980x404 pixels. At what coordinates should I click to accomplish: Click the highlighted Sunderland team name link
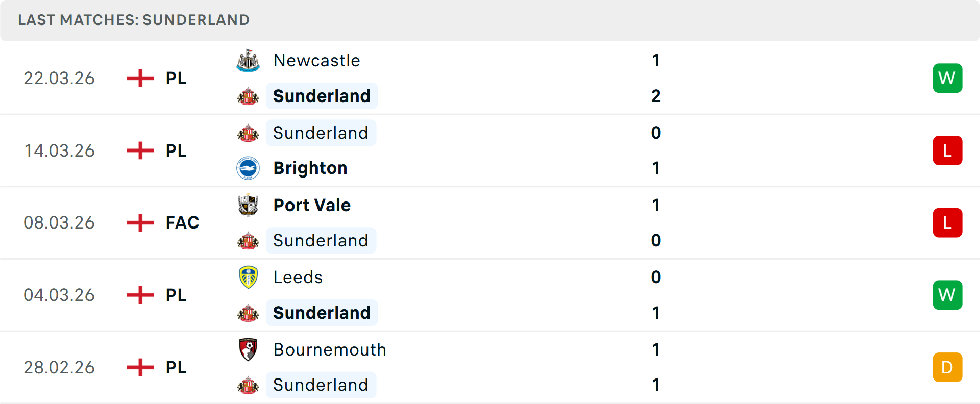[x=322, y=96]
